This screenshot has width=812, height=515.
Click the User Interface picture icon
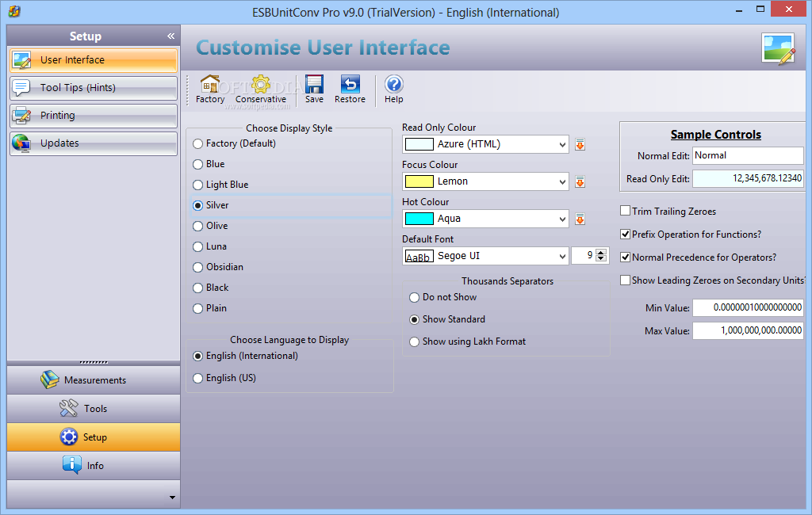(21, 60)
